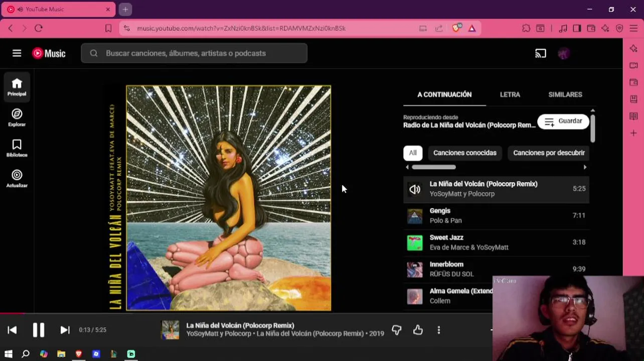Open Brave Shields lion icon
644x361 pixels.
(456, 29)
